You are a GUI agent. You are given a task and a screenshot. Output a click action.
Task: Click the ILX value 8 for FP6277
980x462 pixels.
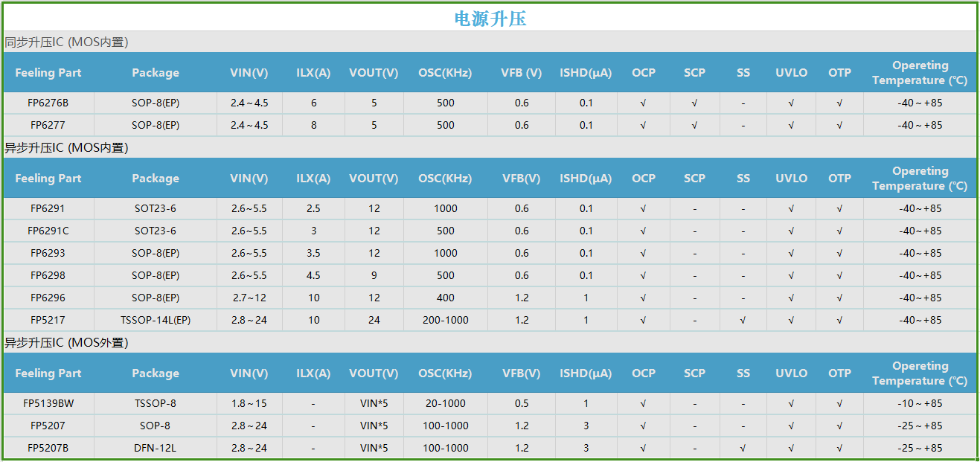(314, 125)
